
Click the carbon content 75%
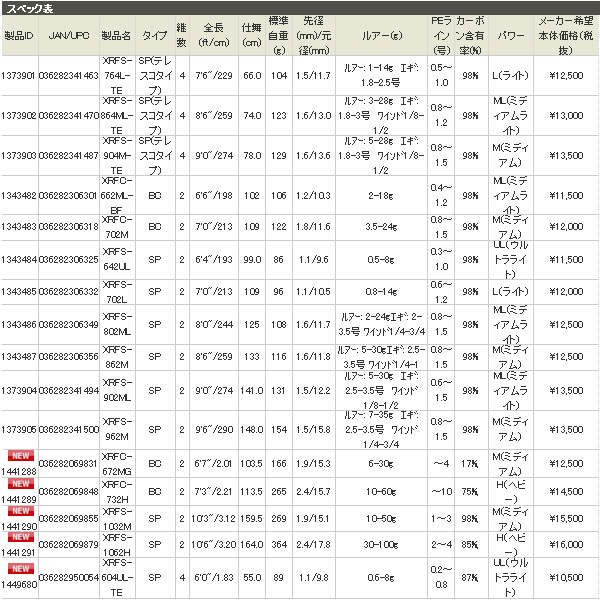tap(470, 492)
